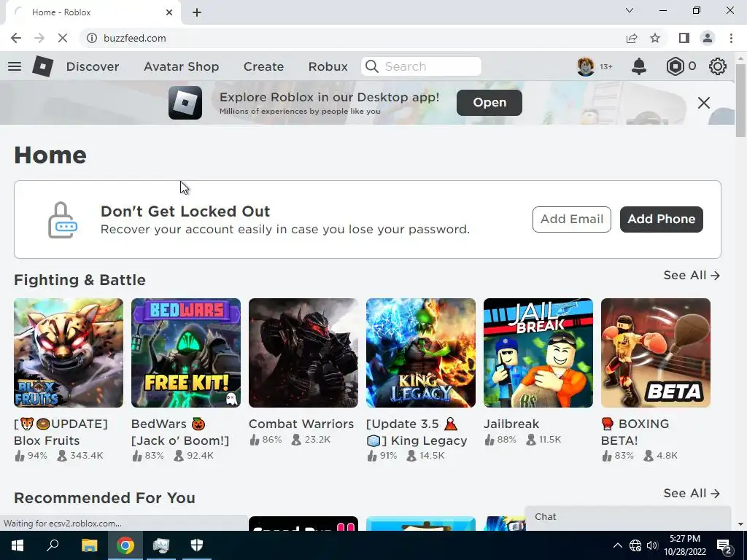Open the Create page

[263, 66]
